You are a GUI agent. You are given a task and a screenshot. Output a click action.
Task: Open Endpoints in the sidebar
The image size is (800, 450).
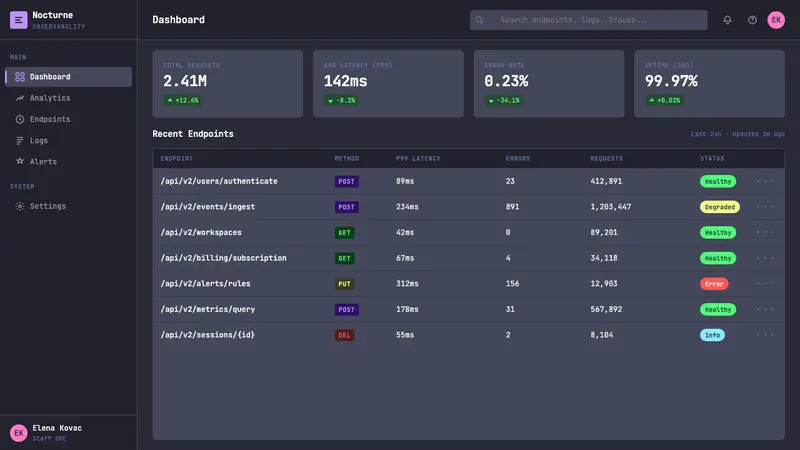[x=68, y=119]
